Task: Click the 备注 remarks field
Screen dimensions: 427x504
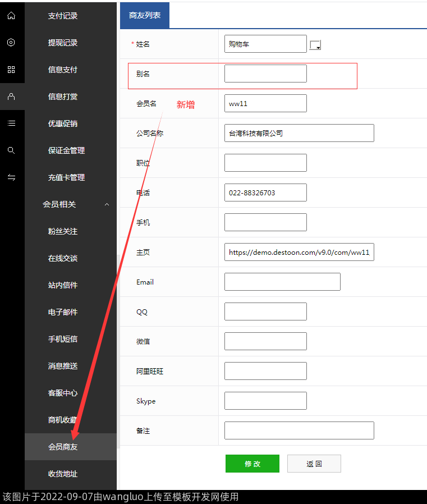Action: tap(299, 430)
